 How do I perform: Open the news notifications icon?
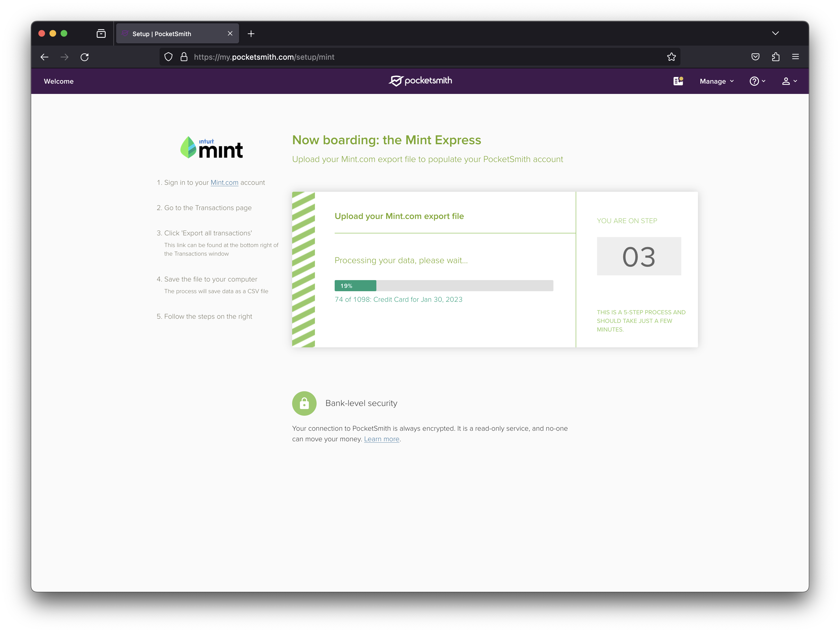point(678,81)
